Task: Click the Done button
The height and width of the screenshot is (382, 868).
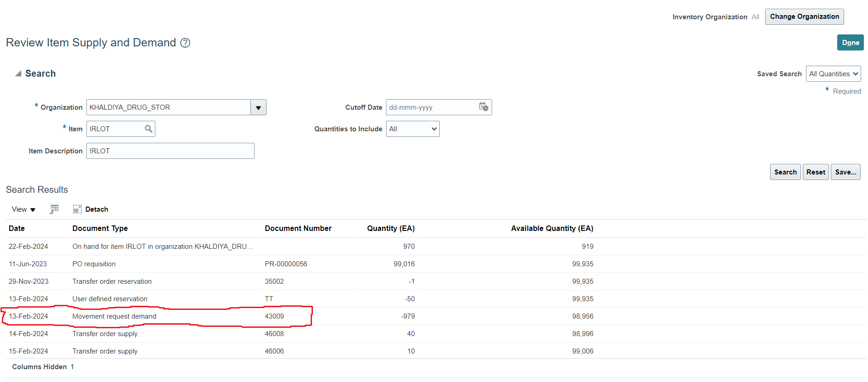Action: [850, 43]
